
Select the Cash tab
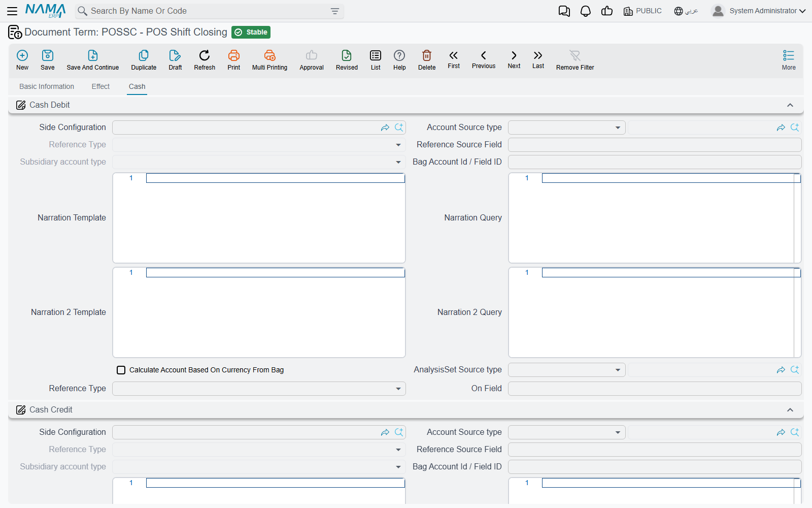pyautogui.click(x=137, y=86)
